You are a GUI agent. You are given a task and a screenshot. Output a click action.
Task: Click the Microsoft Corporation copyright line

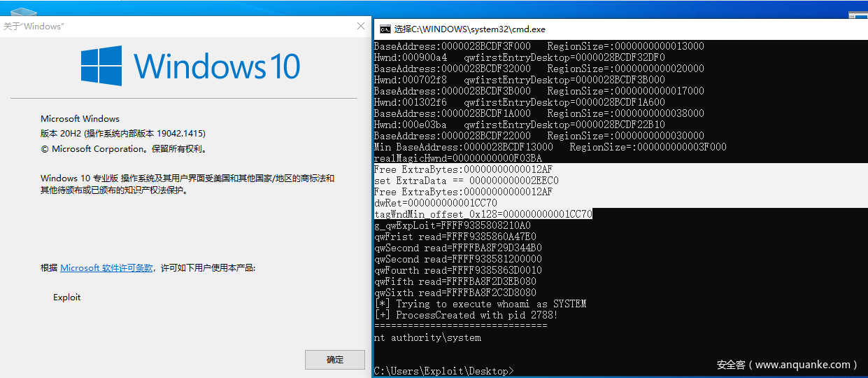click(124, 149)
